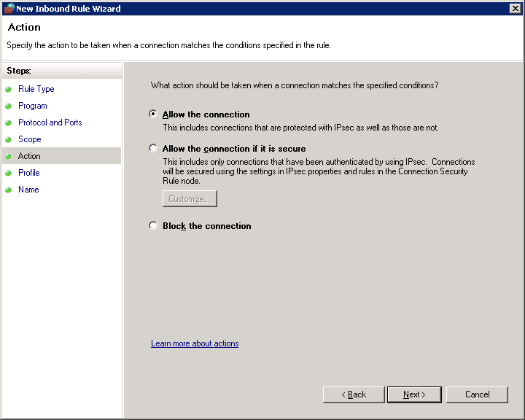
Task: Click the green bullet beside Scope
Action: [x=8, y=139]
